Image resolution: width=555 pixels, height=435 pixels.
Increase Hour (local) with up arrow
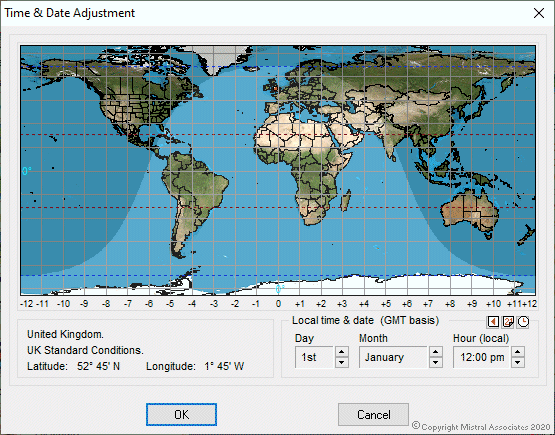click(518, 352)
